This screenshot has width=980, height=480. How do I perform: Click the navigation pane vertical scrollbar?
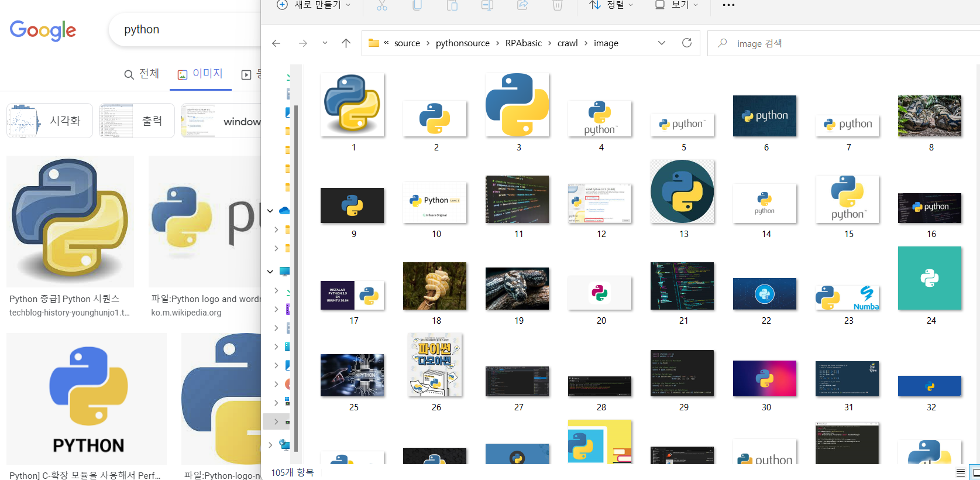click(296, 278)
